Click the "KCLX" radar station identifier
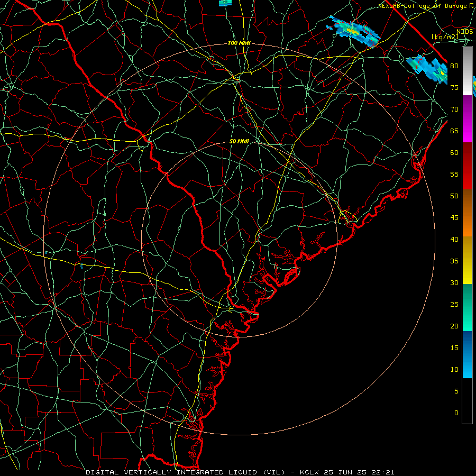 [309, 472]
